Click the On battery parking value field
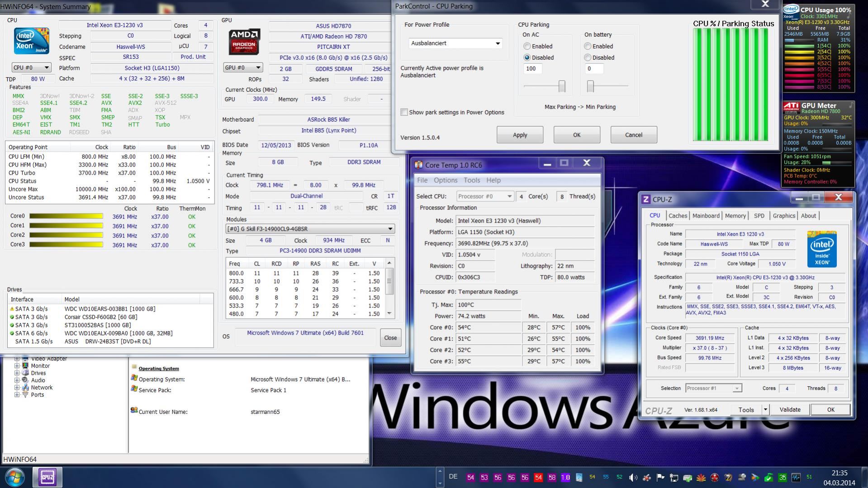Image resolution: width=868 pixels, height=488 pixels. pyautogui.click(x=594, y=69)
